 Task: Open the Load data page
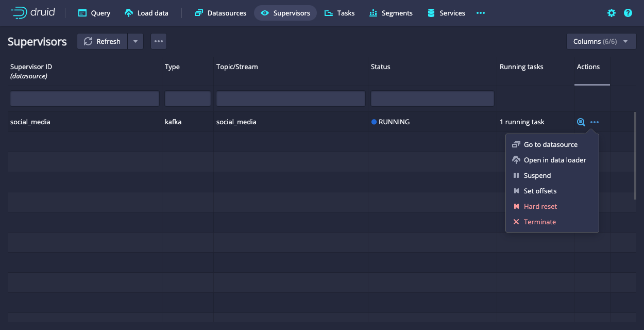147,13
